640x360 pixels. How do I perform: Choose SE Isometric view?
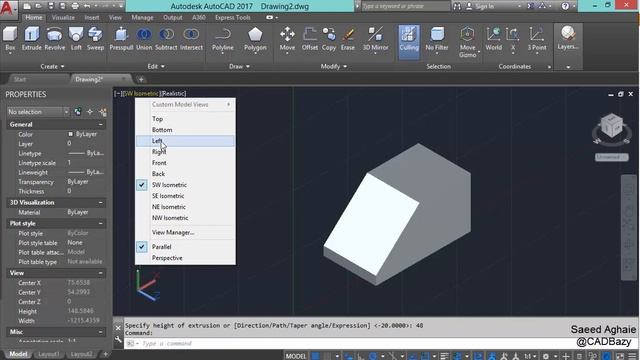point(185,196)
